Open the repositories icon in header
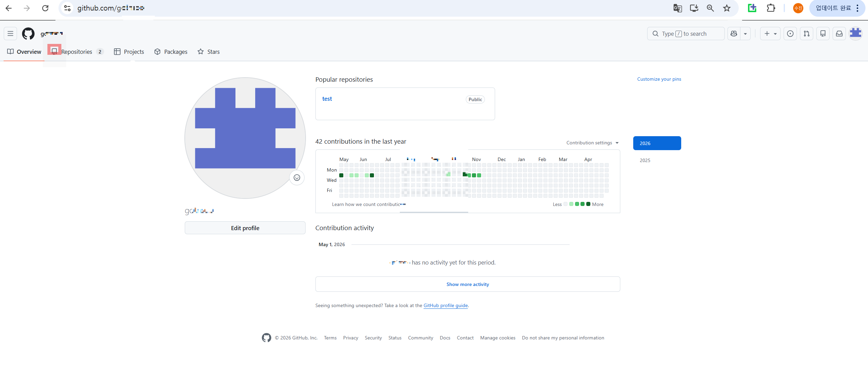The width and height of the screenshot is (868, 367). point(823,34)
